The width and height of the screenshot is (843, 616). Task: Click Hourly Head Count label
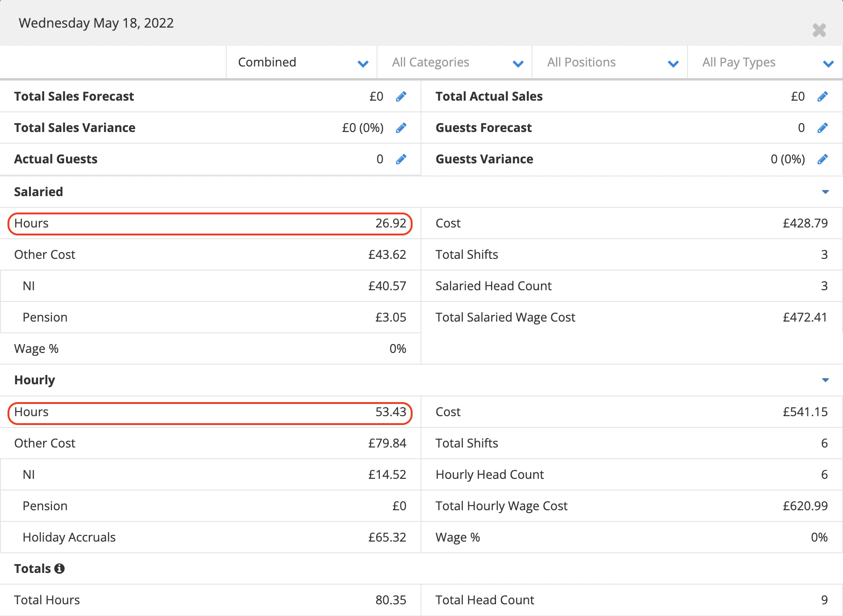(490, 475)
